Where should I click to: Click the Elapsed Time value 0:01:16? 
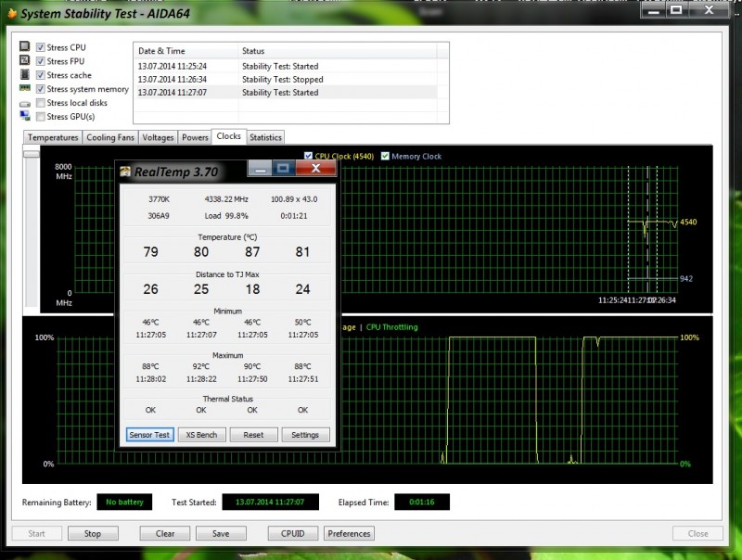coord(422,502)
